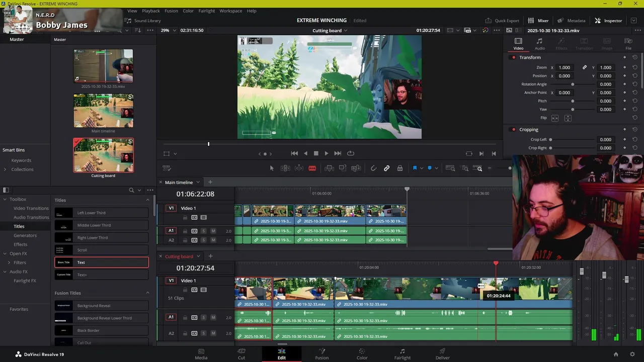Jump to last frame in viewer
The height and width of the screenshot is (362, 644).
click(338, 153)
